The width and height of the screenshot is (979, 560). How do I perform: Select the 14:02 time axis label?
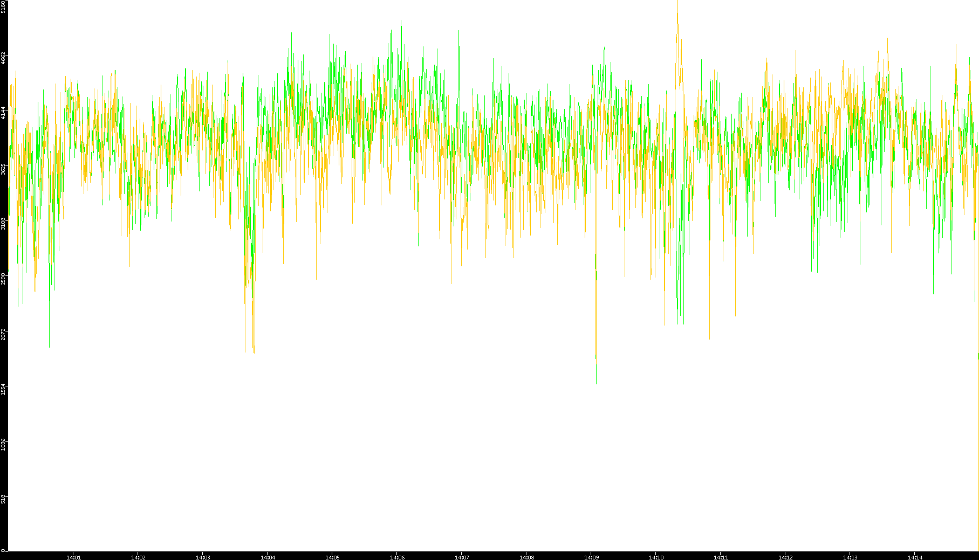(x=138, y=557)
